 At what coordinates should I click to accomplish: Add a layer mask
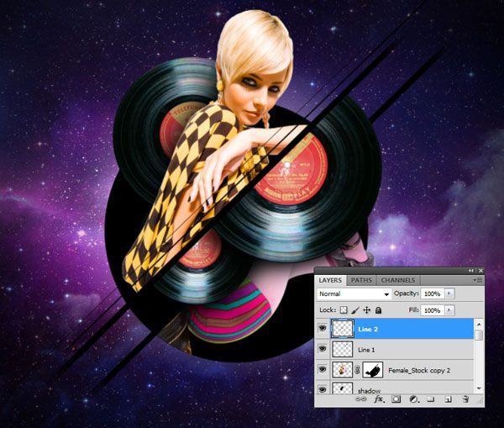[x=396, y=399]
